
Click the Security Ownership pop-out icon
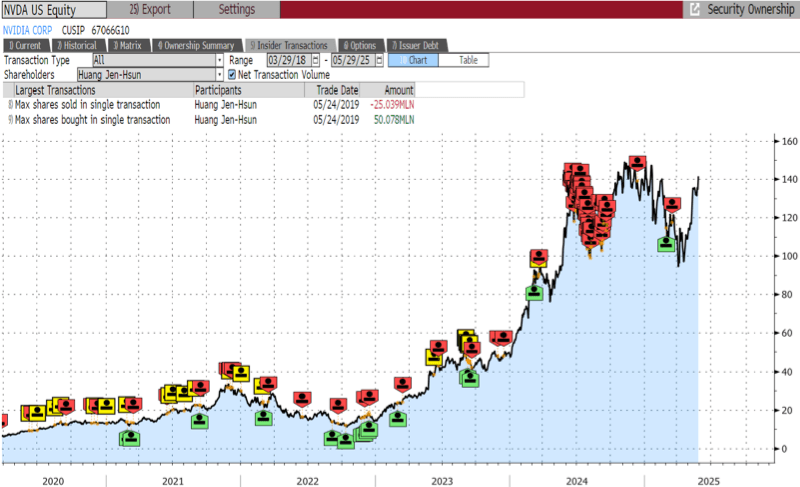694,9
